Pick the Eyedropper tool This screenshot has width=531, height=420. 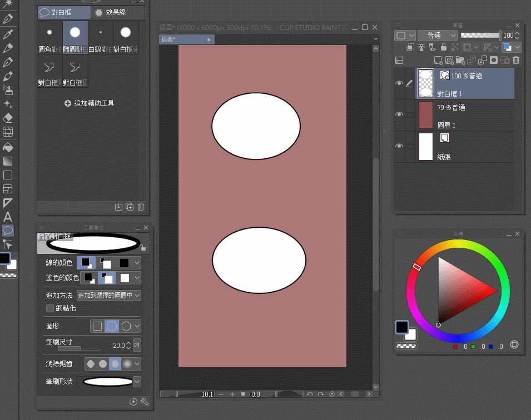point(8,34)
